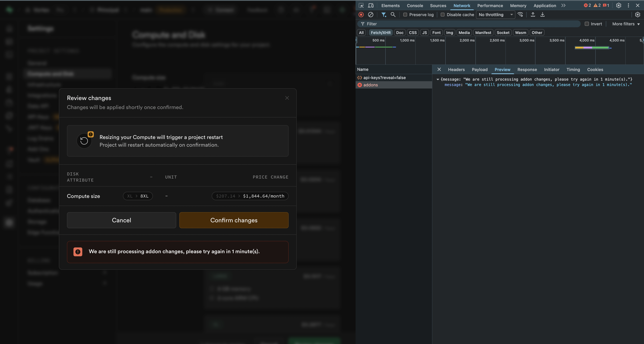This screenshot has height=344, width=644.
Task: Clear the network log
Action: [371, 15]
